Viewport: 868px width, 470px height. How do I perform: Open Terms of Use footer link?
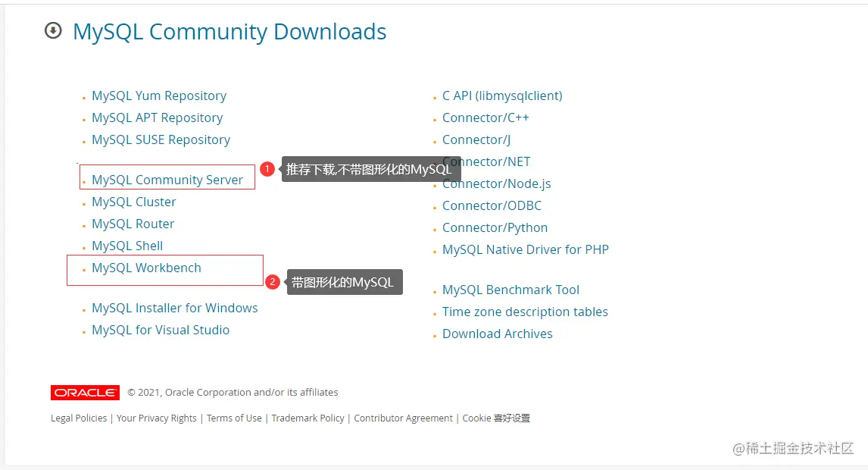point(234,418)
